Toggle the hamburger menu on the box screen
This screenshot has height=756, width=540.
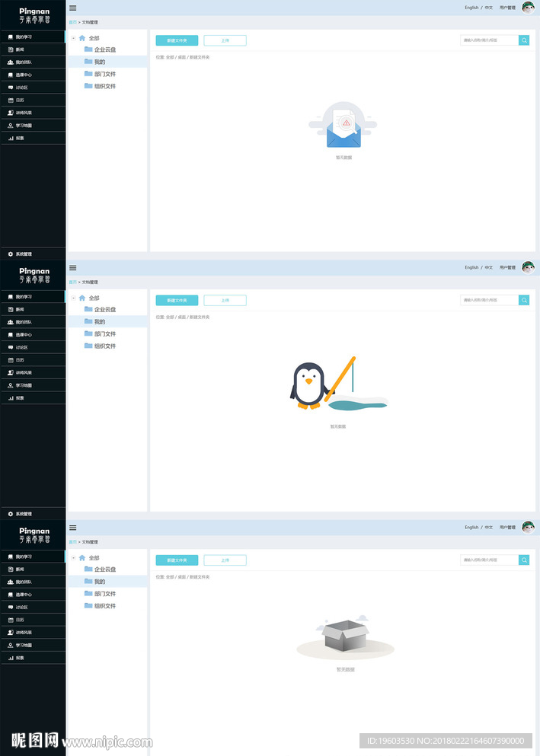click(73, 528)
